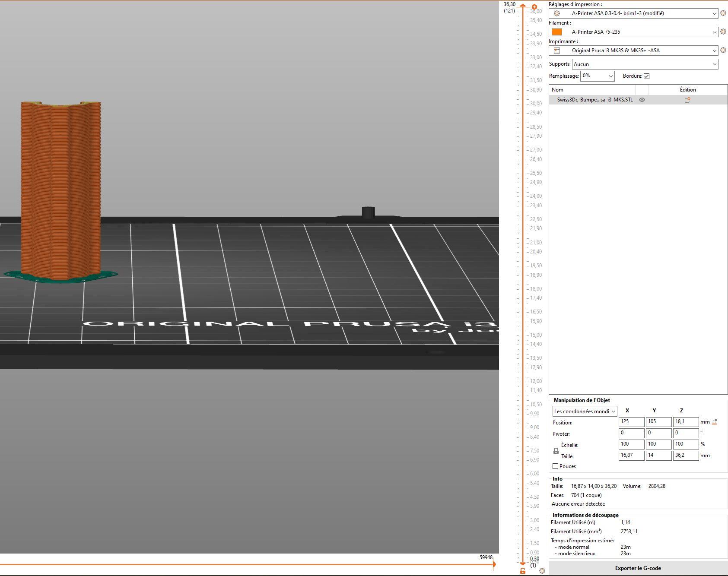Click the orange filament color swatch
This screenshot has height=576, width=728.
pyautogui.click(x=557, y=32)
